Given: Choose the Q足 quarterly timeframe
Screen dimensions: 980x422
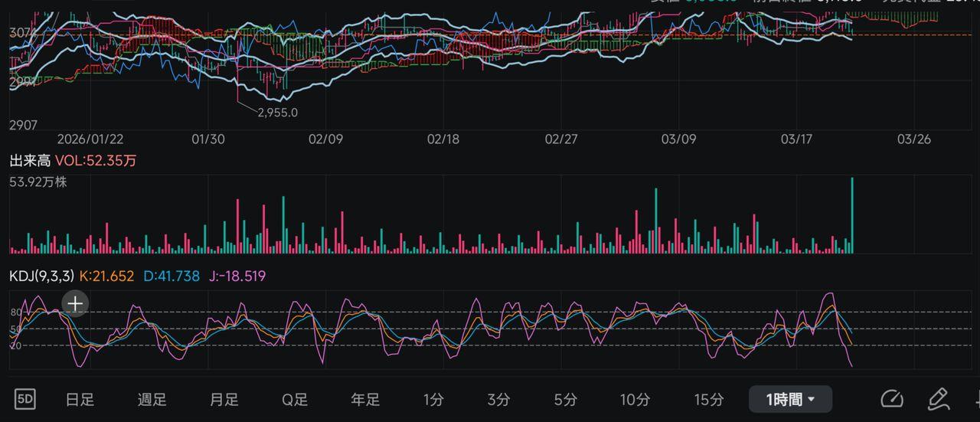Looking at the screenshot, I should point(295,399).
